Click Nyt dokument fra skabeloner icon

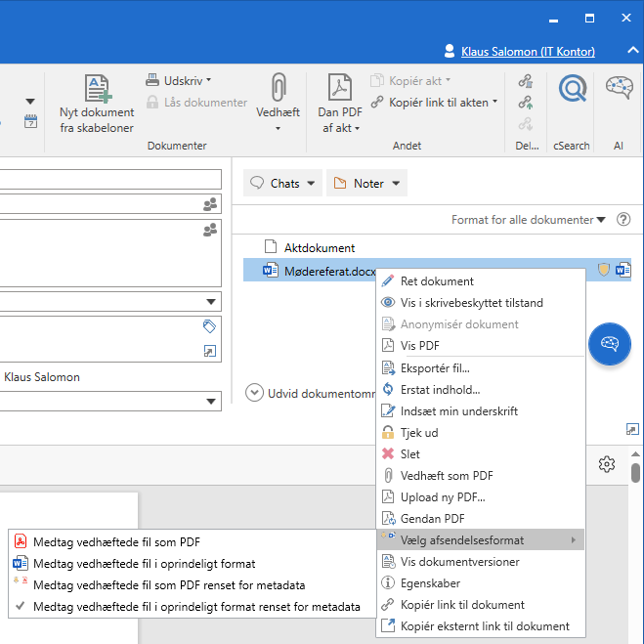point(97,90)
